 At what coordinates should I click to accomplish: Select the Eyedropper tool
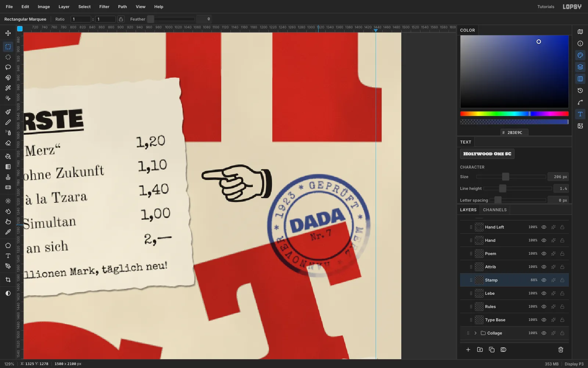(8, 232)
